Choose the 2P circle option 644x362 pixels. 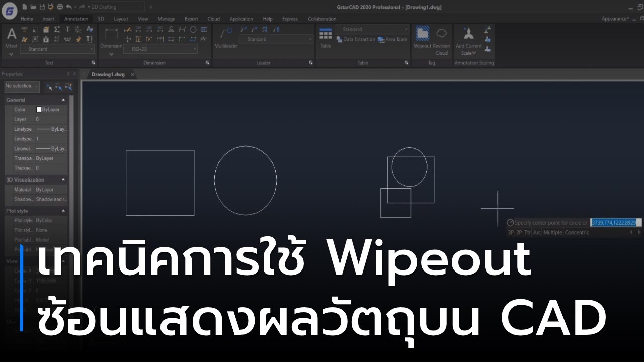pos(519,233)
